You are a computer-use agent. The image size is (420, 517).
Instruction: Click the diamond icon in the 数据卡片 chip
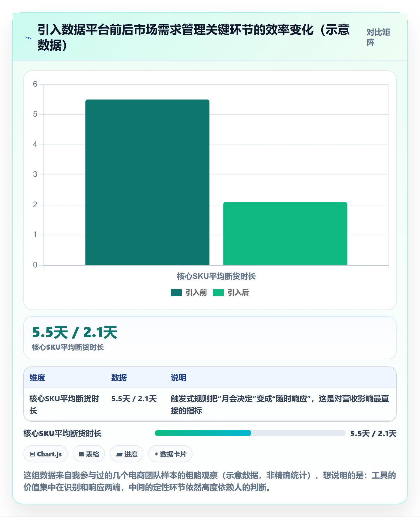[156, 454]
